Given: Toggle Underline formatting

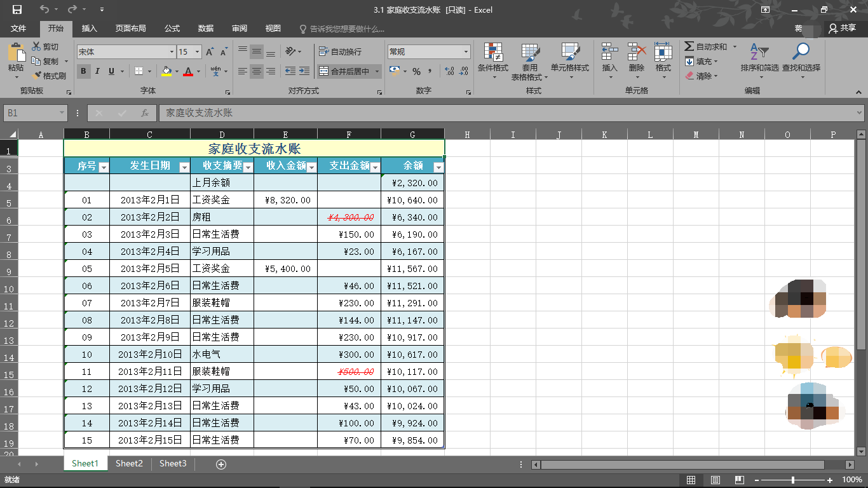Looking at the screenshot, I should pyautogui.click(x=111, y=71).
